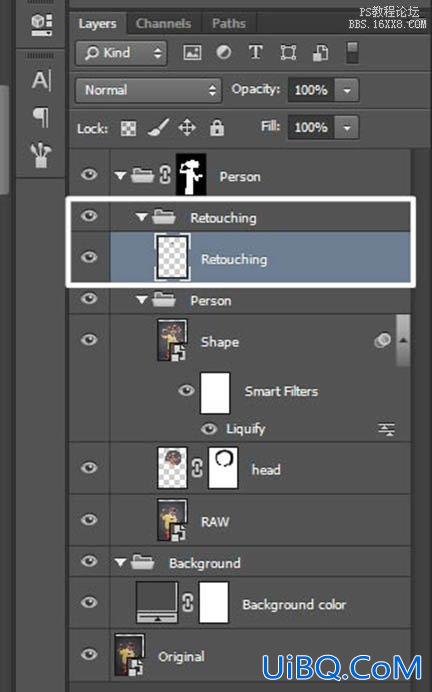Collapse the Background group folder
Screen dimensions: 432x692
click(120, 563)
